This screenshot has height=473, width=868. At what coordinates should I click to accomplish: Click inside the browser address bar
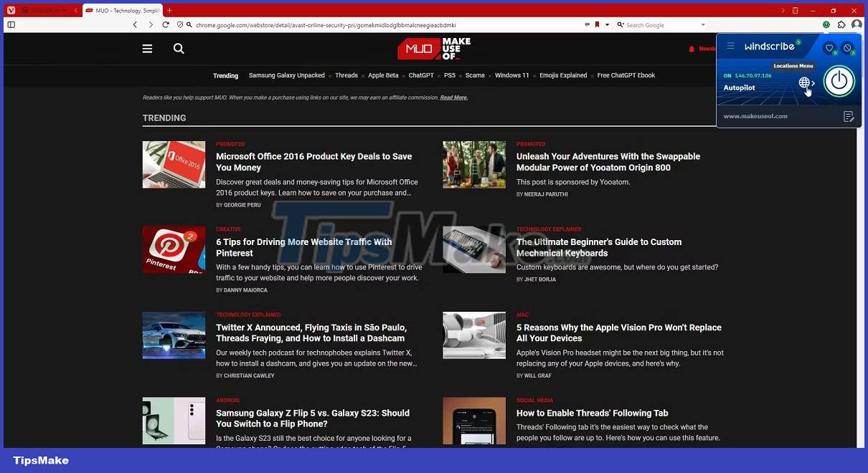pos(359,24)
